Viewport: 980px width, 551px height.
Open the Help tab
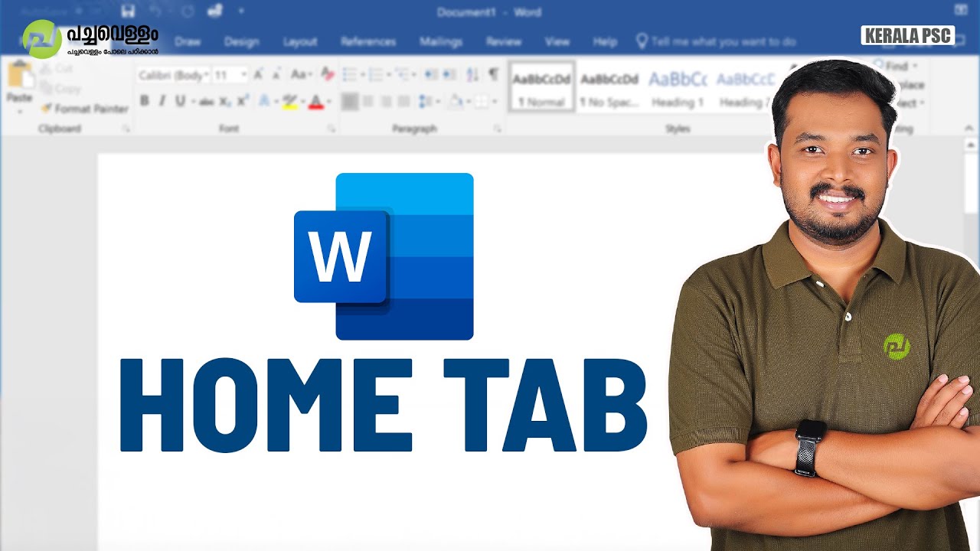click(x=605, y=42)
